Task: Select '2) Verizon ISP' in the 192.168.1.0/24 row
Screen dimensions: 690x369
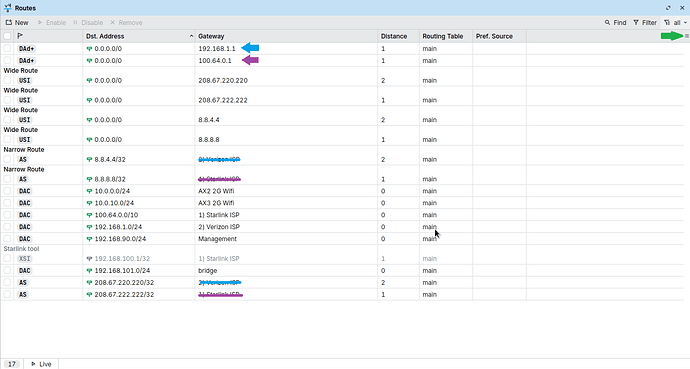Action: point(219,227)
